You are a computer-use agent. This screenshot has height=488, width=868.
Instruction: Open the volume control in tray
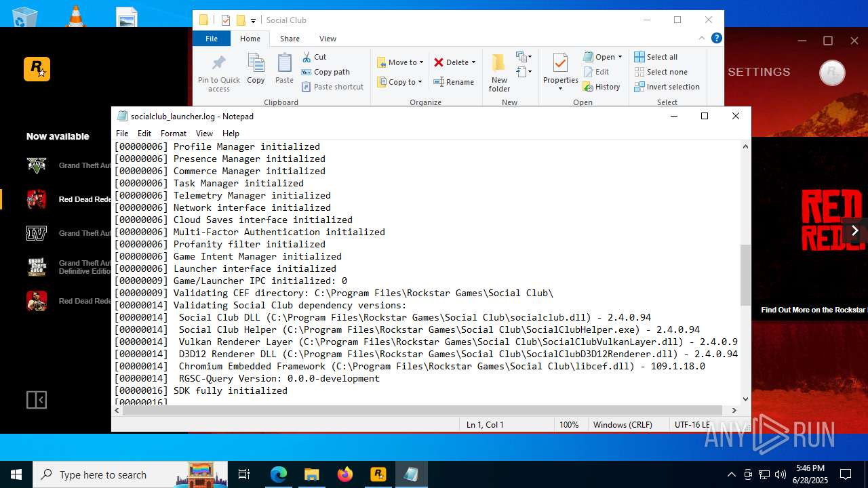pyautogui.click(x=781, y=474)
